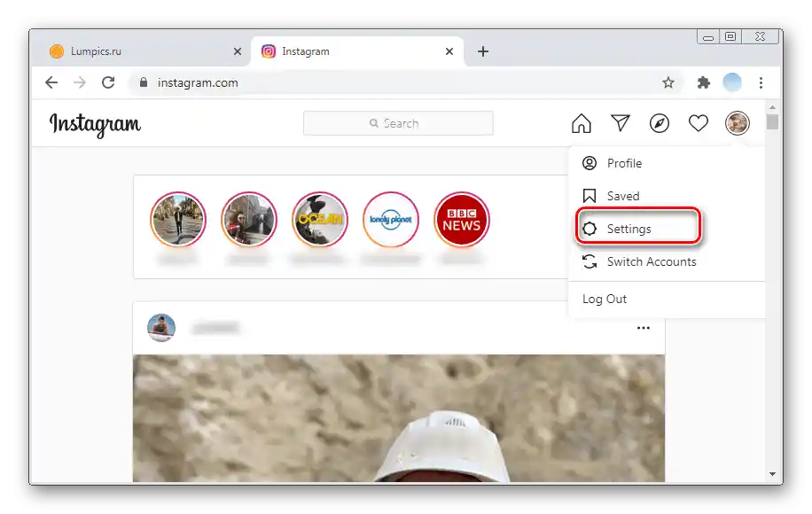This screenshot has height=514, width=812.
Task: Open the second story avatar
Action: 248,220
